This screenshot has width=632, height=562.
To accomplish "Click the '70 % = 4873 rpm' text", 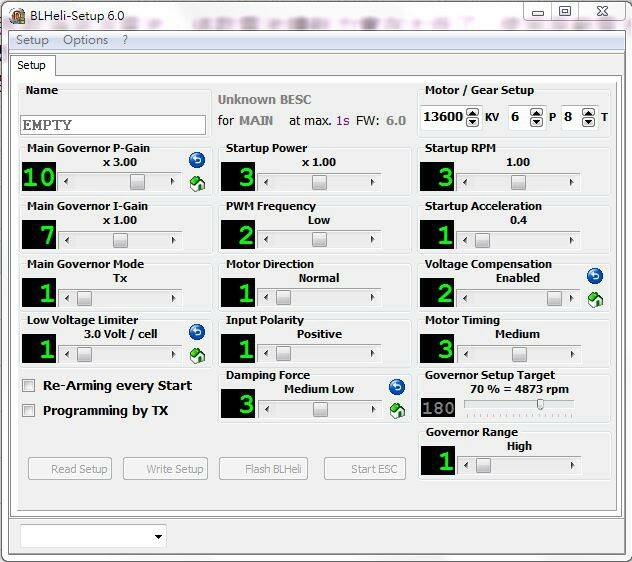I will tap(519, 389).
